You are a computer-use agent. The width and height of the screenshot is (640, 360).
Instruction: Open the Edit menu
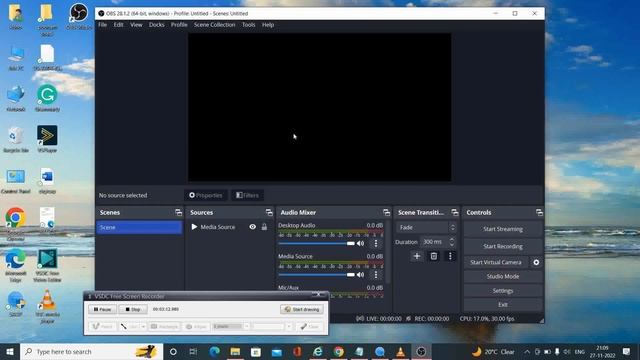click(x=118, y=25)
